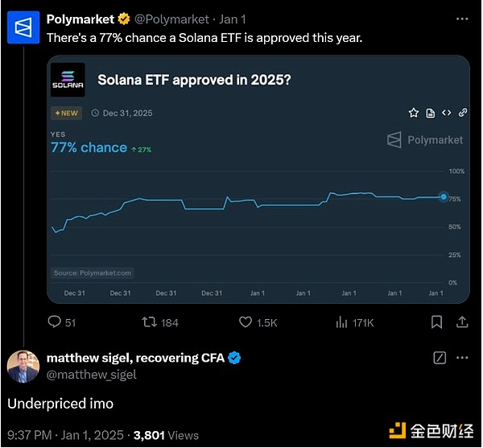
Task: Click matthew sigel's profile photo
Action: [23, 367]
